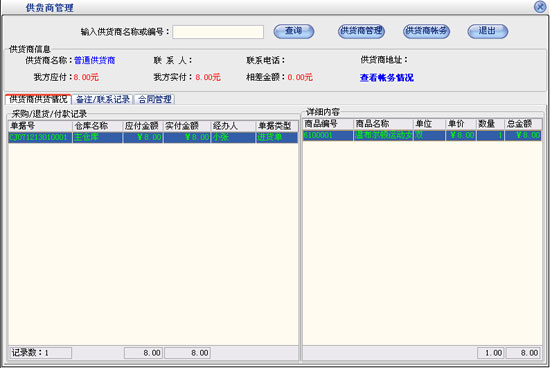The height and width of the screenshot is (368, 550).
Task: Focus the supplier name or number input
Action: click(218, 32)
